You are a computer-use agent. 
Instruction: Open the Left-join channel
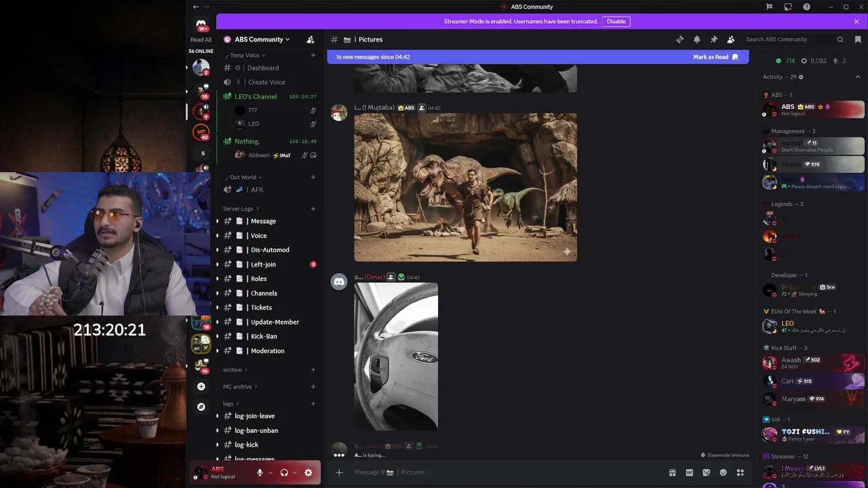[269, 264]
